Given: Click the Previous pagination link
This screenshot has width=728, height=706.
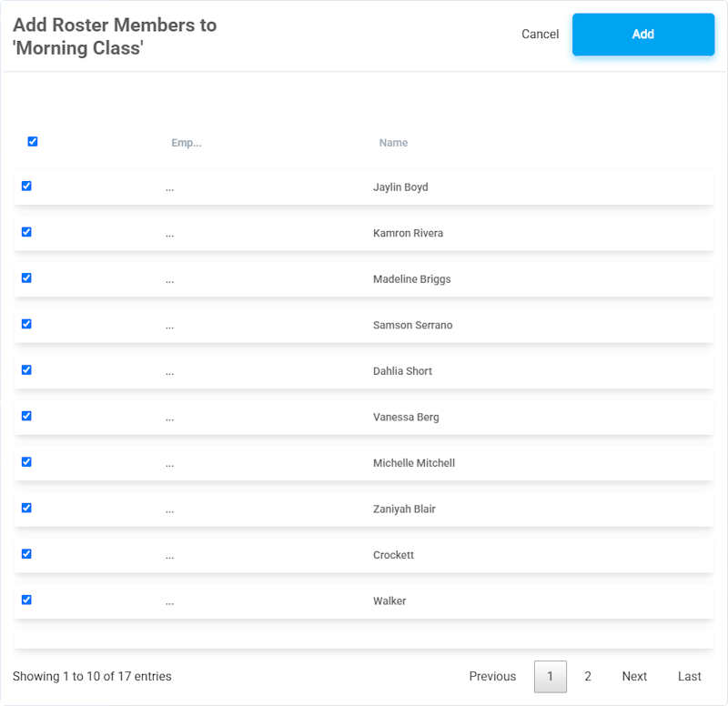Looking at the screenshot, I should click(x=492, y=677).
